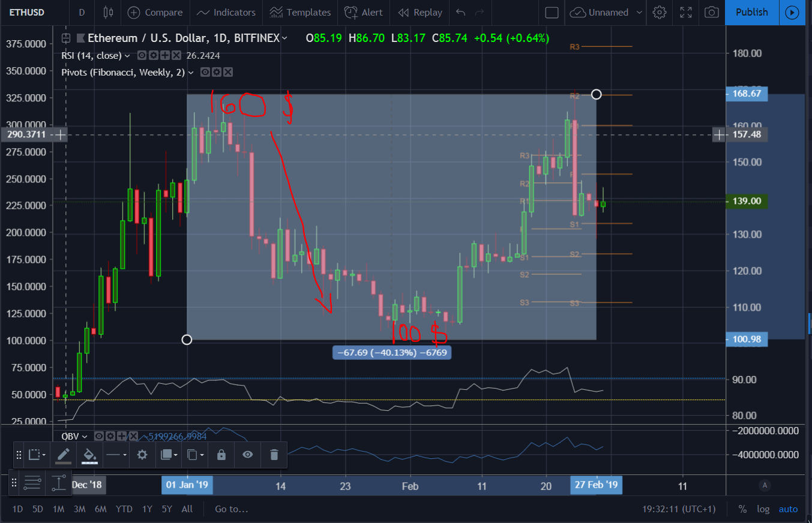Lock the selected drawing with padlock icon
Viewport: 812px width, 523px height.
click(x=221, y=455)
